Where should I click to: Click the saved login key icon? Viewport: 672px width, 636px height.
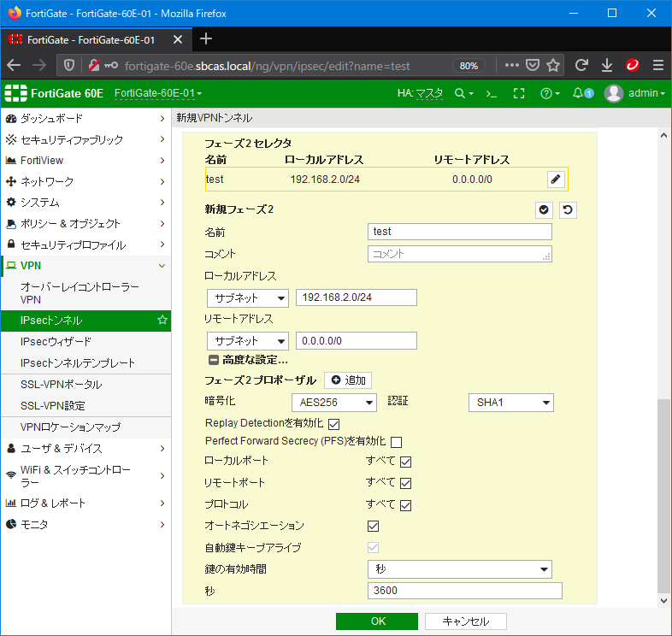click(x=111, y=65)
